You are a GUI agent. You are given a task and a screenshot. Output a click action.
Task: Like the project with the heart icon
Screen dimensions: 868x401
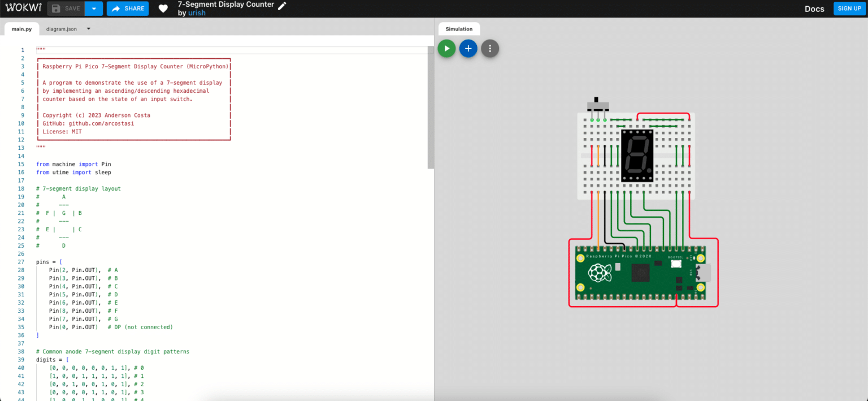[163, 8]
